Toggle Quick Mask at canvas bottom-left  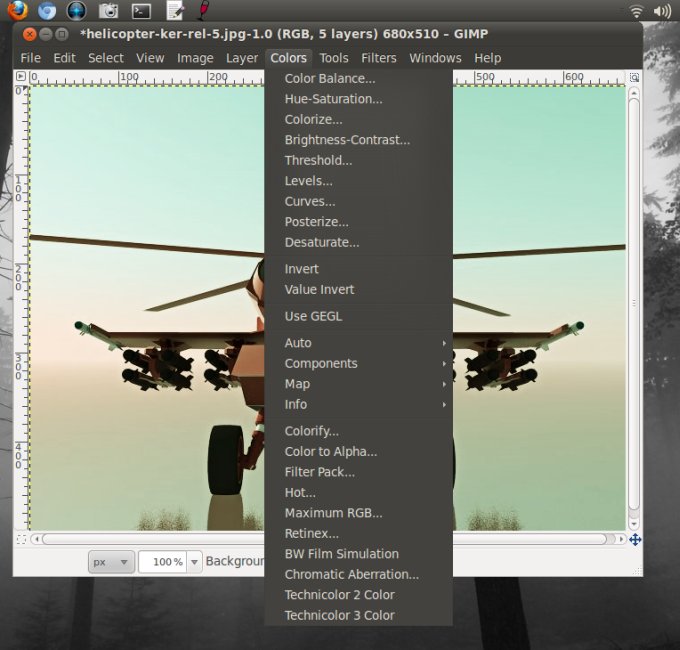click(x=22, y=539)
